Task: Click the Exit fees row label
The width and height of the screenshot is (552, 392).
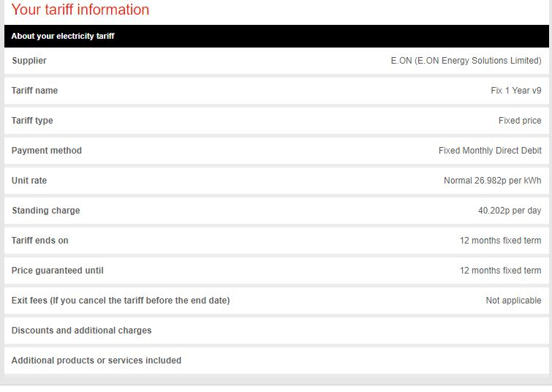Action: click(121, 301)
